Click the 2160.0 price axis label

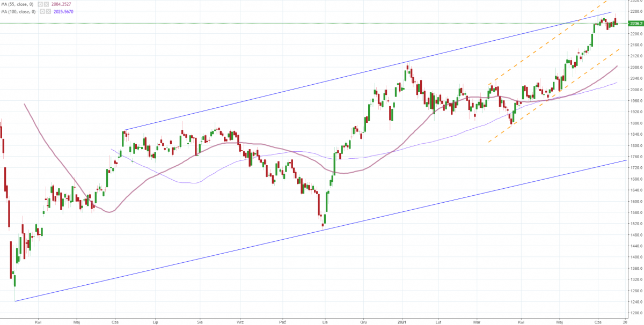tap(636, 45)
